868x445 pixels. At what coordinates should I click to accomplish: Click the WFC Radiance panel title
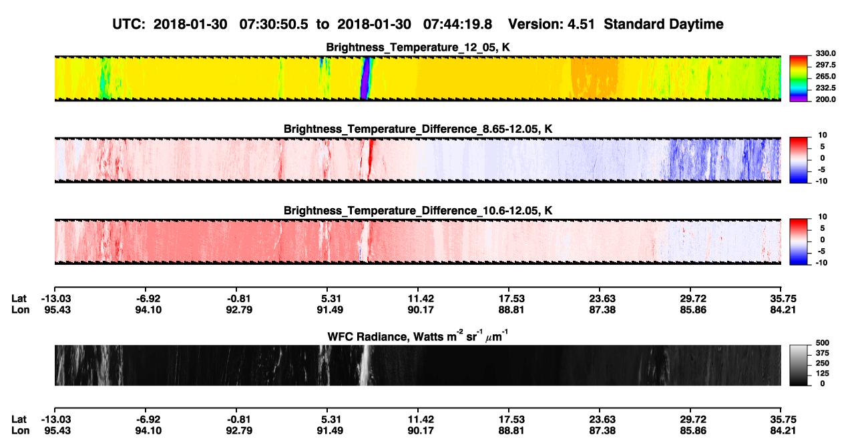(418, 336)
